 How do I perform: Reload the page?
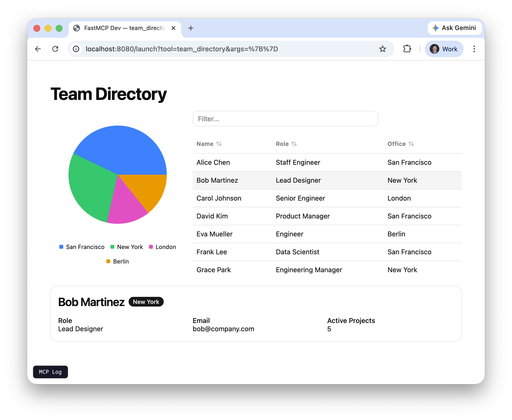click(55, 49)
